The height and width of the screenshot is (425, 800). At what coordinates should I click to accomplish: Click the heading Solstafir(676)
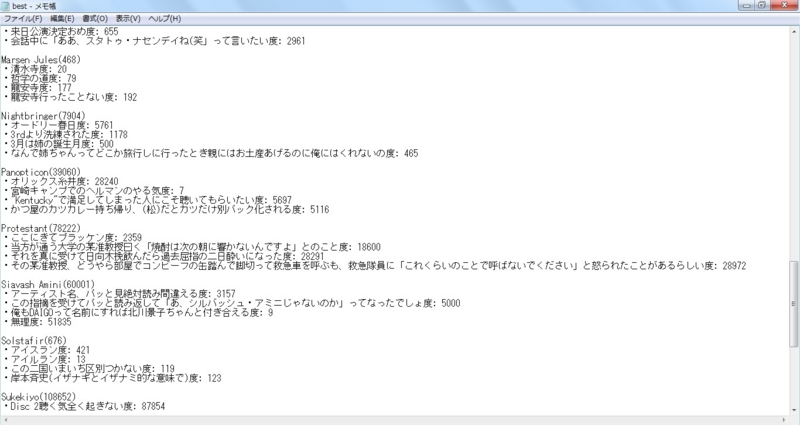[34, 340]
